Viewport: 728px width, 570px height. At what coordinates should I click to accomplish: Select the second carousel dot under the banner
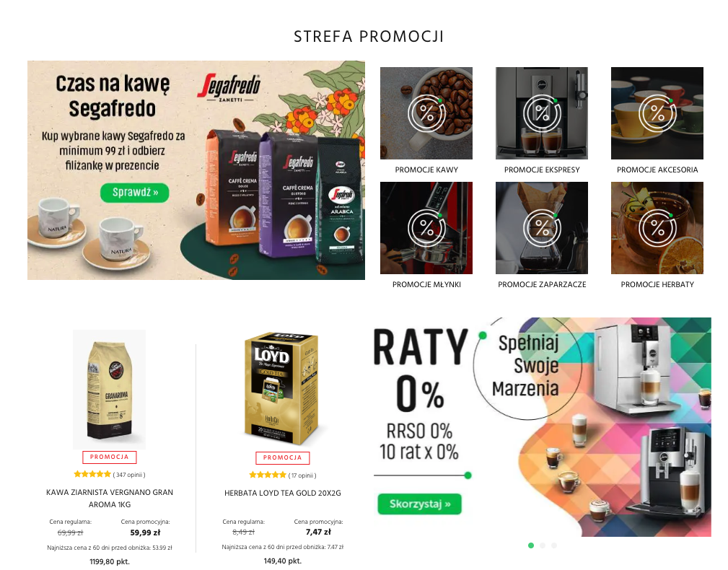(x=543, y=545)
